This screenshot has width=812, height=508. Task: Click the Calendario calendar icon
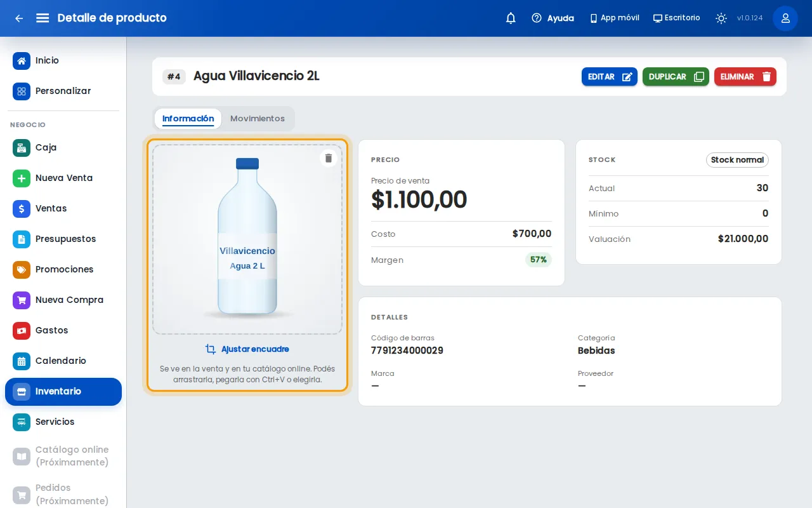[x=22, y=361]
